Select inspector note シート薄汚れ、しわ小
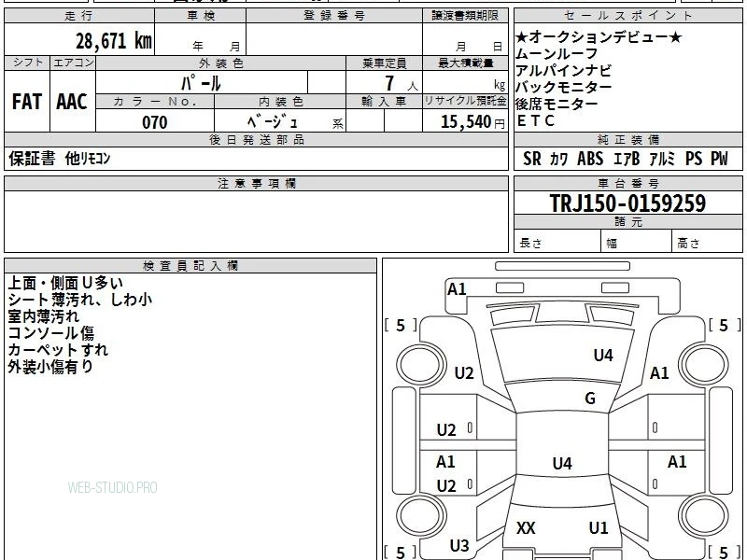 click(80, 300)
